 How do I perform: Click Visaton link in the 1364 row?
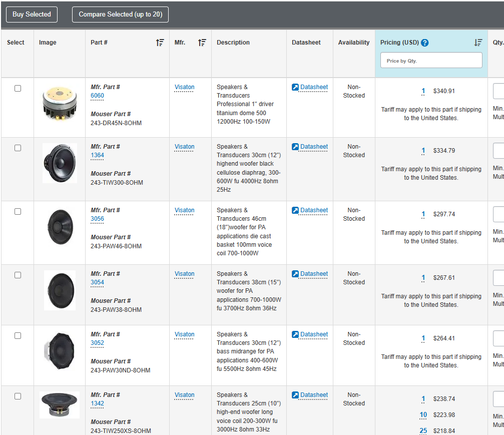point(185,147)
